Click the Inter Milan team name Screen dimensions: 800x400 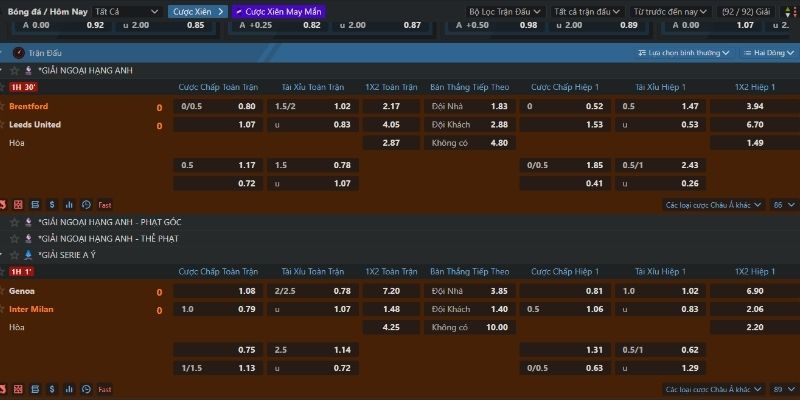pyautogui.click(x=31, y=309)
